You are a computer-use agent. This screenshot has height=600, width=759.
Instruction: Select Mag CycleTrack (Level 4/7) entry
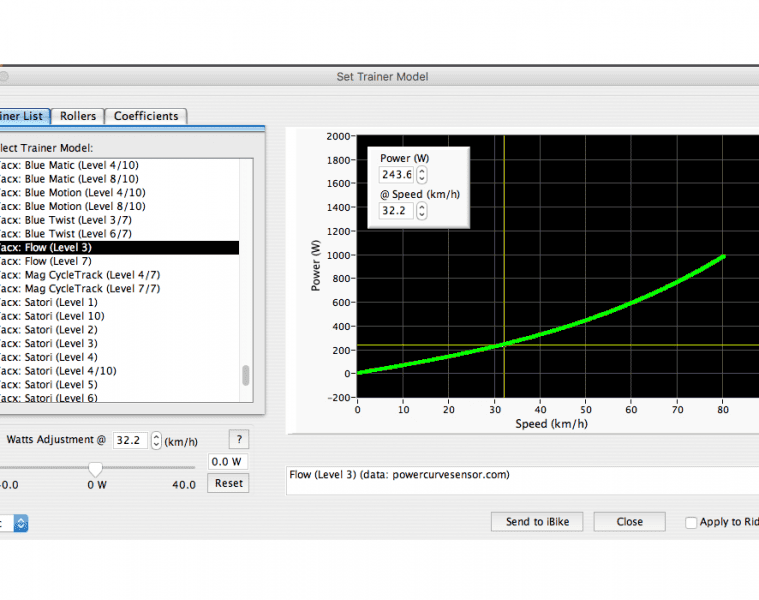pos(80,275)
